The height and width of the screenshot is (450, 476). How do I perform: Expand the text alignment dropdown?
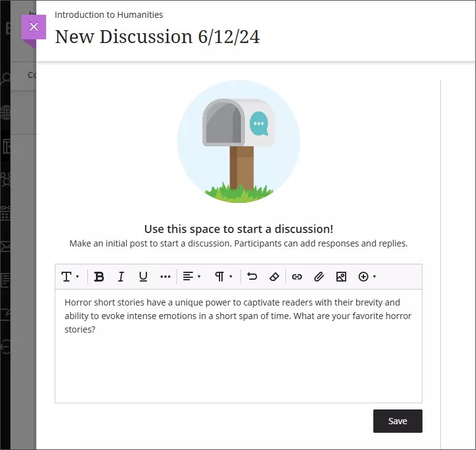click(192, 277)
